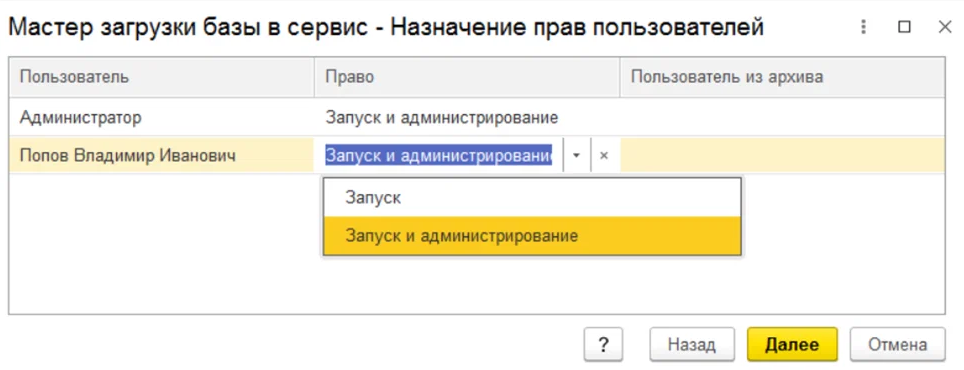This screenshot has height=370, width=964.
Task: Proceed with the "Далее" button
Action: coord(792,344)
